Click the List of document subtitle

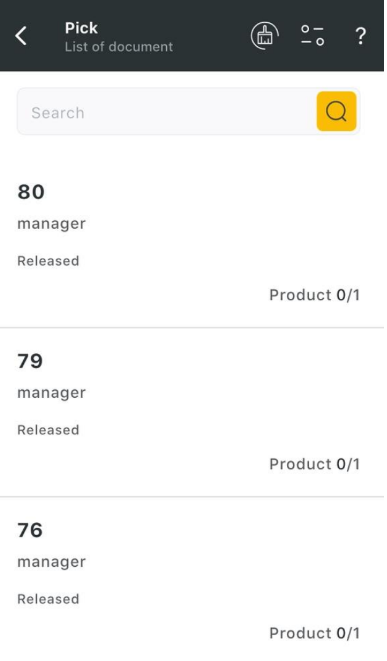(x=118, y=46)
